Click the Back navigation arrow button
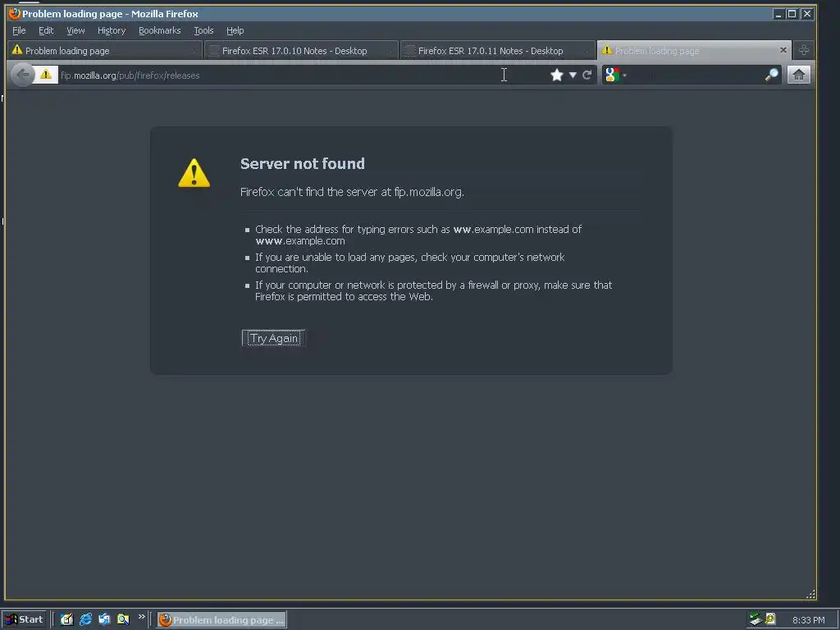 tap(22, 75)
